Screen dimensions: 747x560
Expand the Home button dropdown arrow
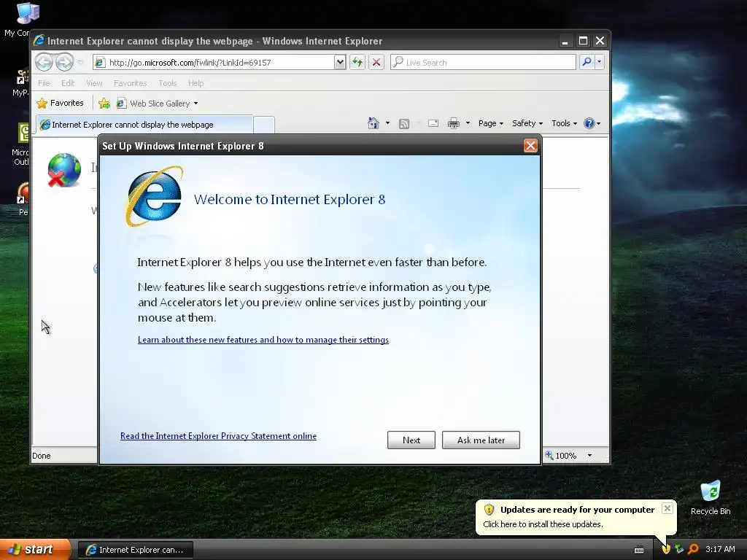[387, 123]
